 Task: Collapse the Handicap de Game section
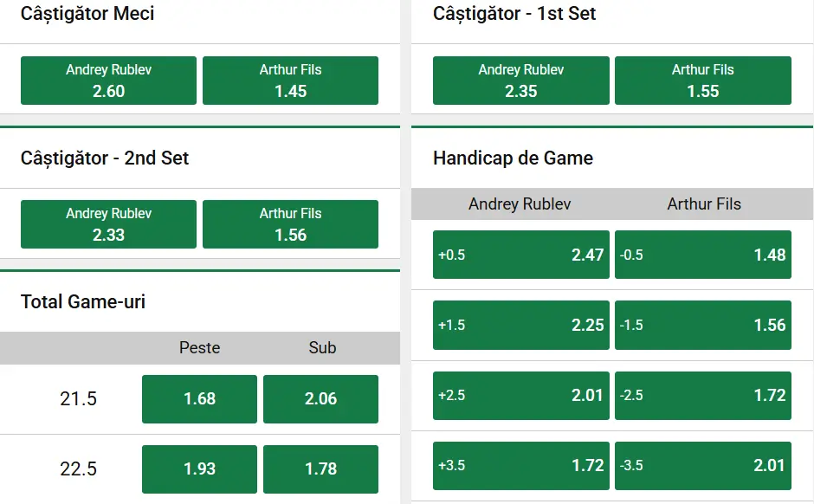512,158
